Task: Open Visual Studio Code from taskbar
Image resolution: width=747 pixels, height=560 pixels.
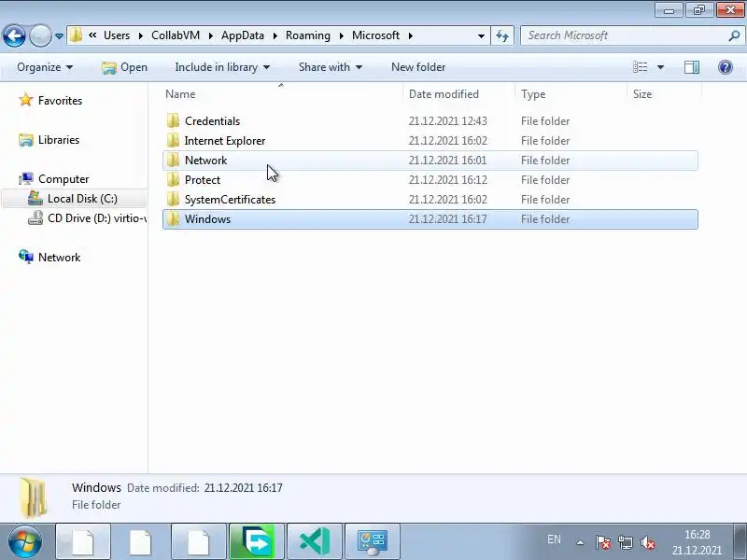Action: [315, 542]
